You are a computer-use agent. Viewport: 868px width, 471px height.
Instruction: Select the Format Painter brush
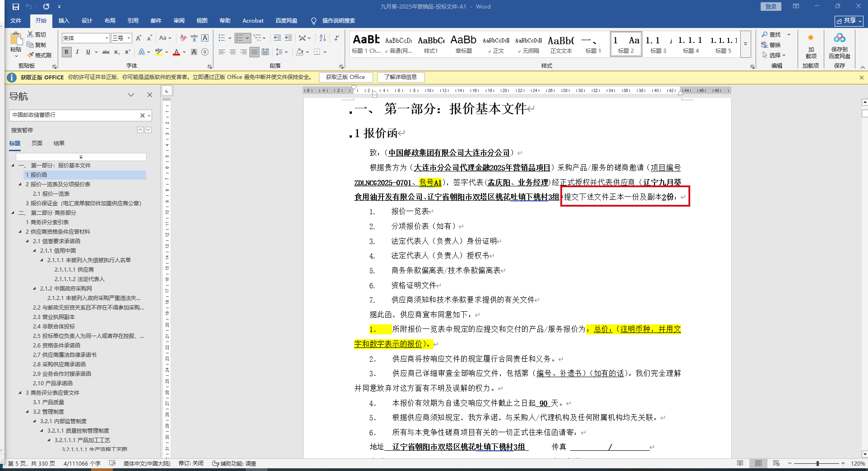click(x=30, y=55)
